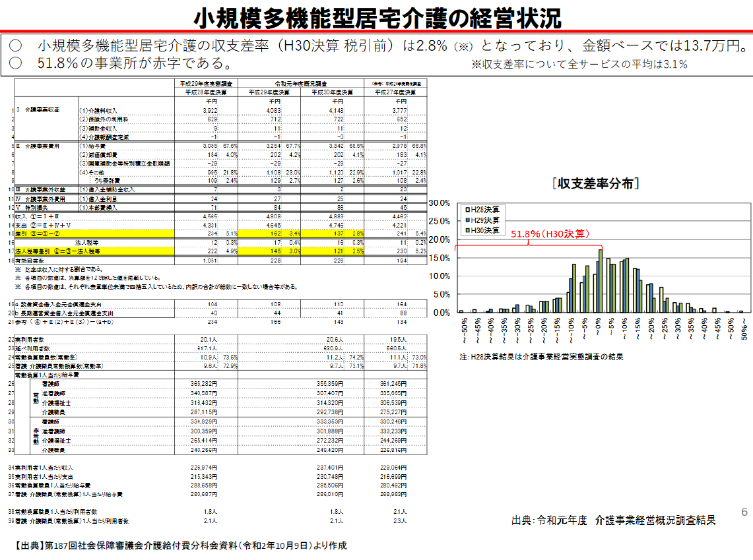The height and width of the screenshot is (560, 753).
Task: Click yellow row label 法人税等差引 ④=③-法人税等
Action: pyautogui.click(x=57, y=251)
